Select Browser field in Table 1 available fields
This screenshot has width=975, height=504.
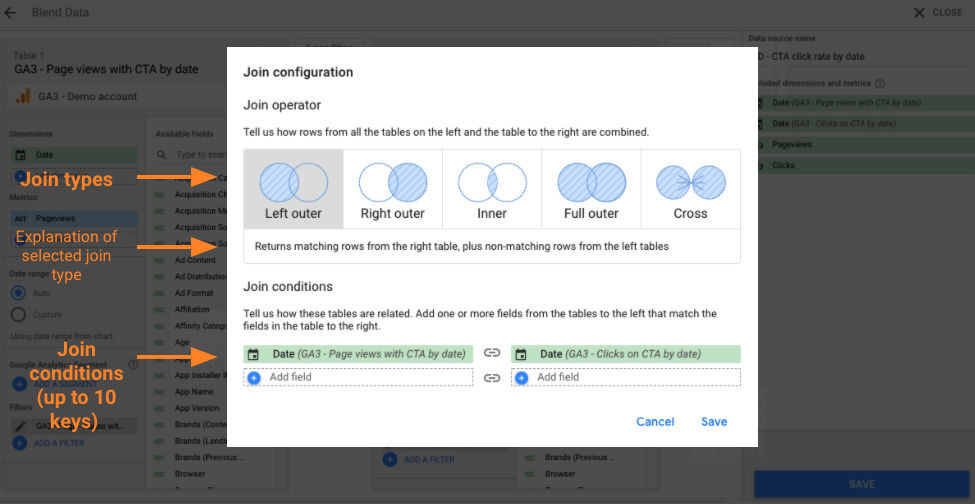click(190, 474)
